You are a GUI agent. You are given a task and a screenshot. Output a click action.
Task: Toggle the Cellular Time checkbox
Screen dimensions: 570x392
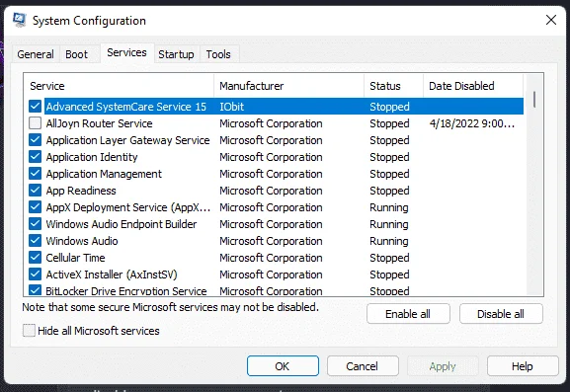click(x=35, y=257)
